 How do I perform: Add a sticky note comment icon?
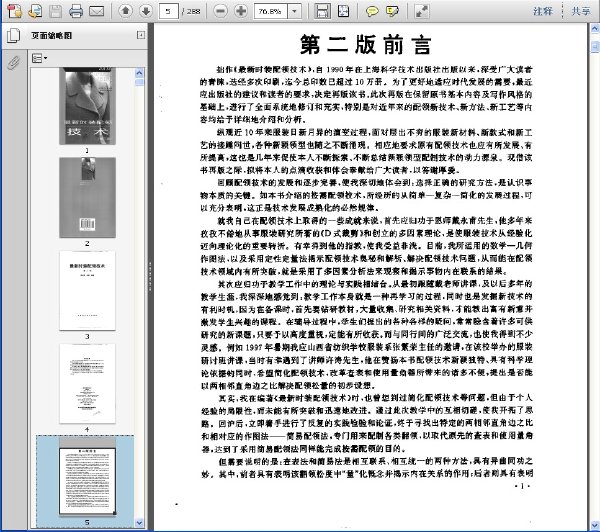[372, 11]
